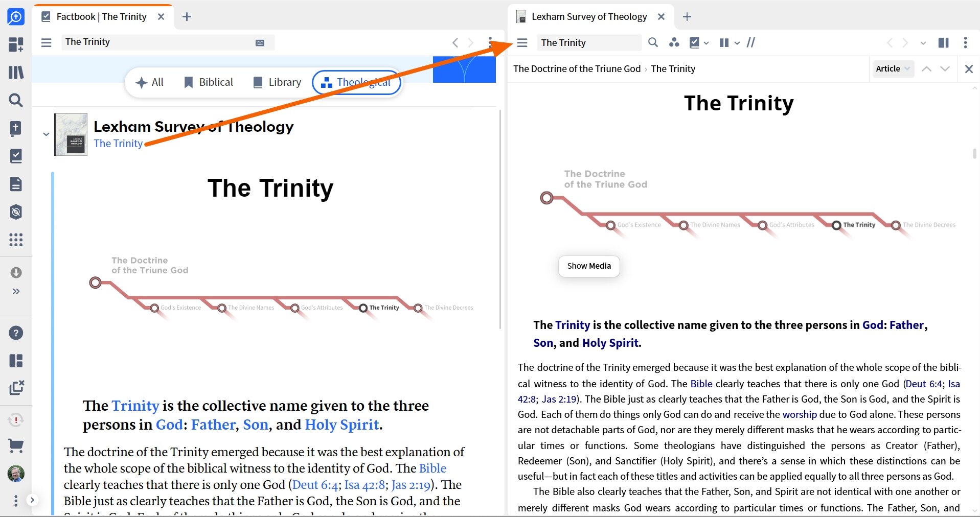The image size is (980, 517).
Task: Click The Divine Decrees marker in Factbook diagram
Action: [x=418, y=308]
